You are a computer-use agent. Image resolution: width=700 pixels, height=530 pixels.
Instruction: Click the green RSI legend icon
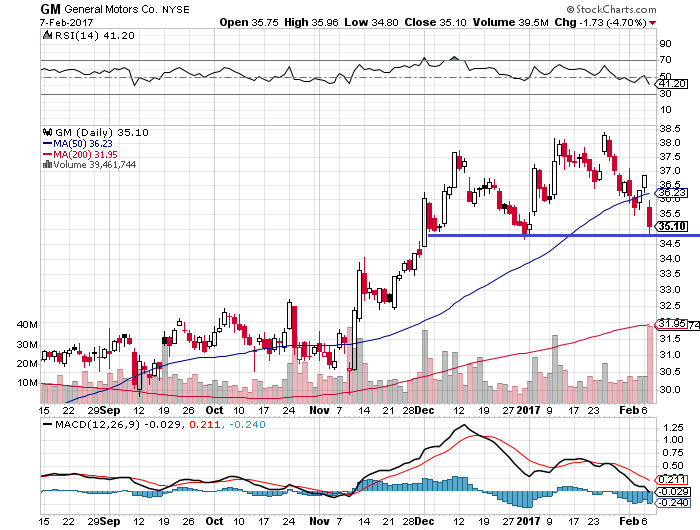47,35
